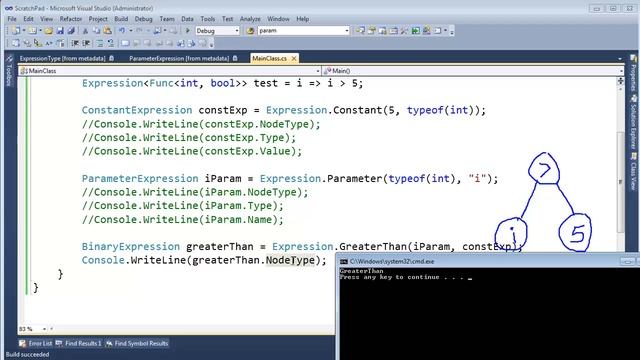Viewport: 640px width, 360px height.
Task: Open the Window menu
Action: (278, 19)
